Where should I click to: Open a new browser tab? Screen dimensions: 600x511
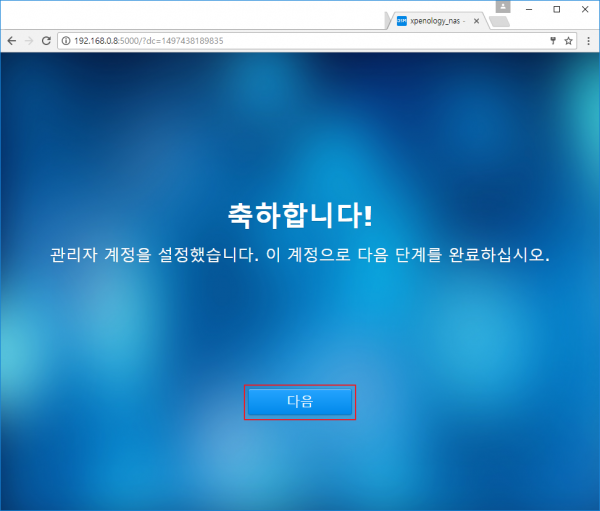(x=499, y=20)
